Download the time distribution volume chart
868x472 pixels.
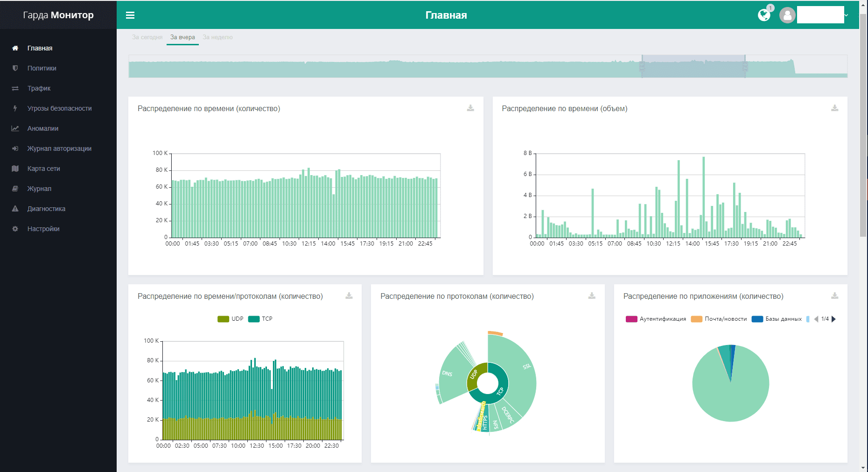(x=834, y=108)
